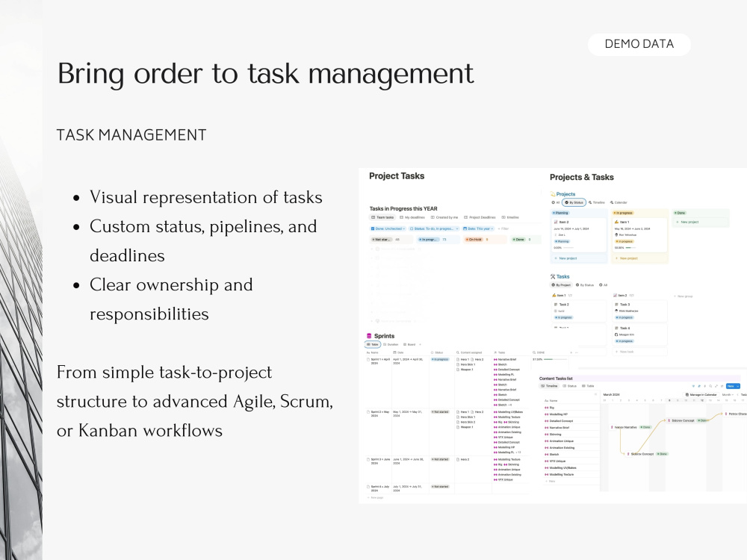Open the Board view in Sprints

409,344
